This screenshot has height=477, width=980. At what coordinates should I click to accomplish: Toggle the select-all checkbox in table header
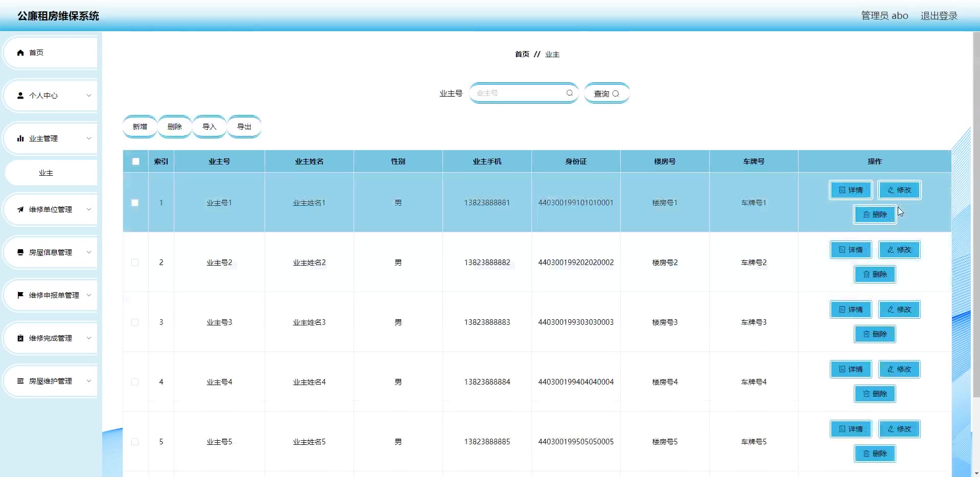pos(135,161)
